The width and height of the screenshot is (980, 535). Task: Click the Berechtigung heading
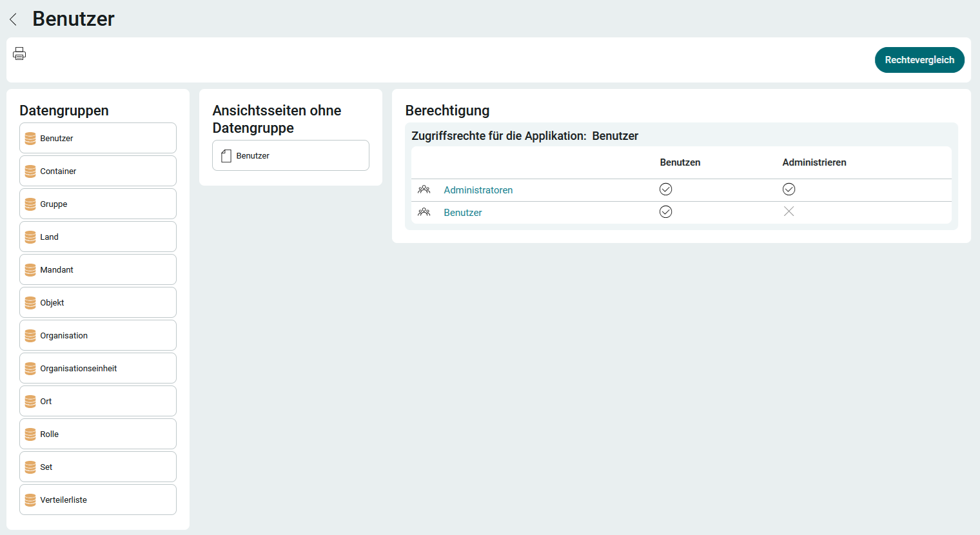447,111
